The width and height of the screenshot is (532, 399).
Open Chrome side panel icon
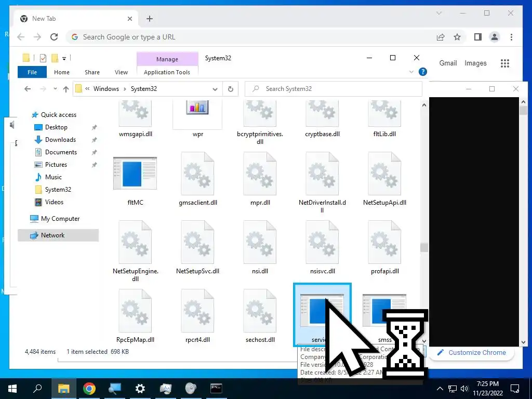point(478,37)
